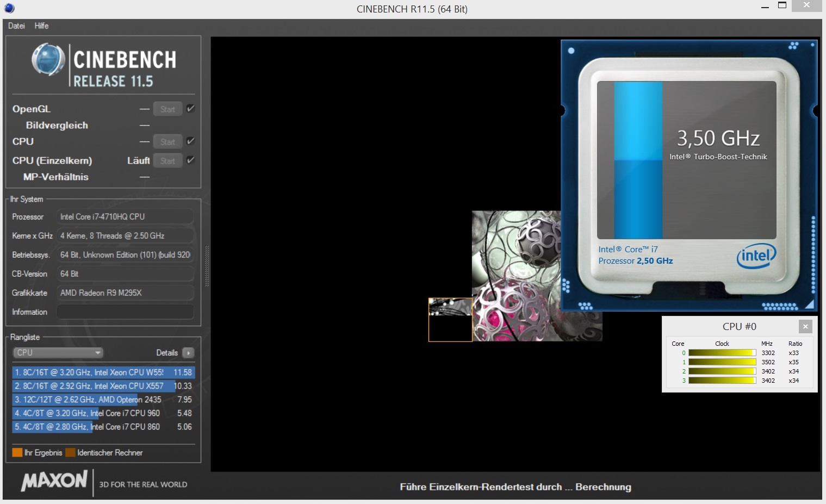Click the Cinebench app icon in title bar
This screenshot has width=826, height=504.
[x=9, y=8]
